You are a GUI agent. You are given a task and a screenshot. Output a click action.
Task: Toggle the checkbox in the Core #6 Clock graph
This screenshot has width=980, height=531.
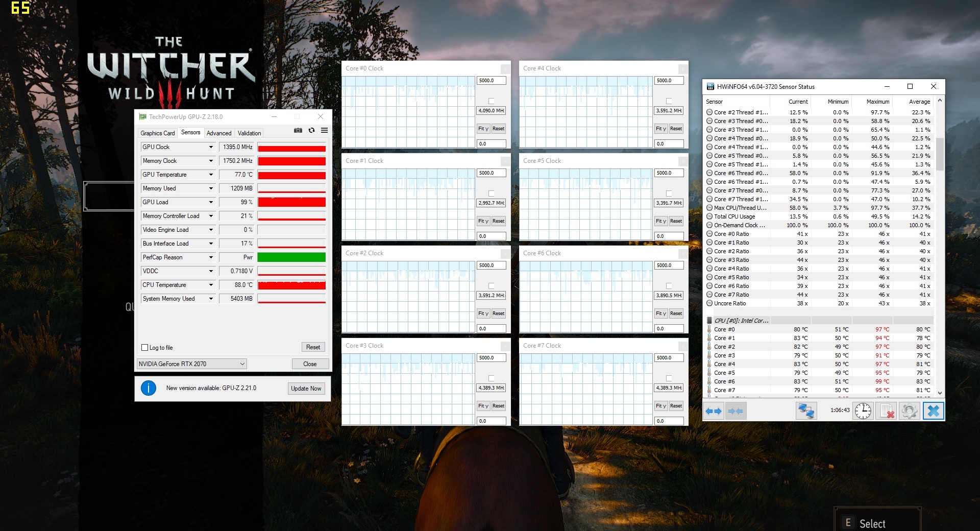click(x=669, y=286)
